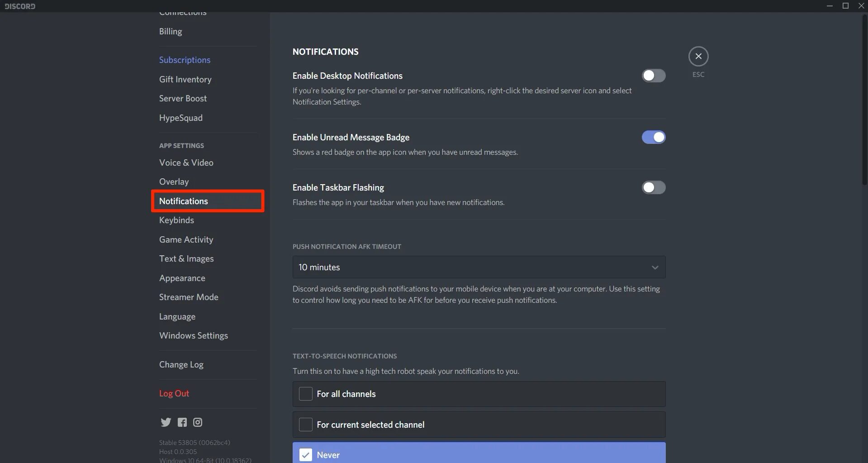Open Windows Settings page
Viewport: 868px width, 463px height.
coord(194,335)
